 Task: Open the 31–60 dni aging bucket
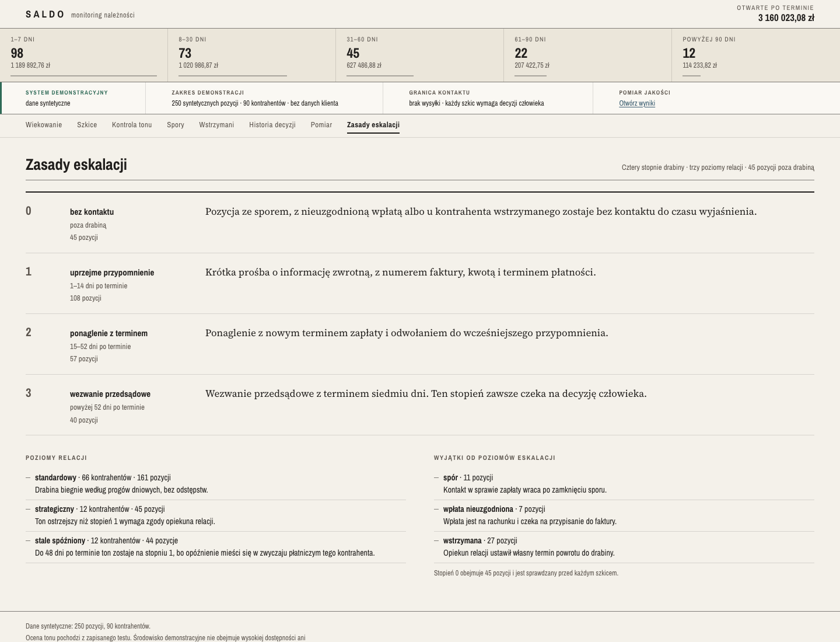pyautogui.click(x=420, y=55)
